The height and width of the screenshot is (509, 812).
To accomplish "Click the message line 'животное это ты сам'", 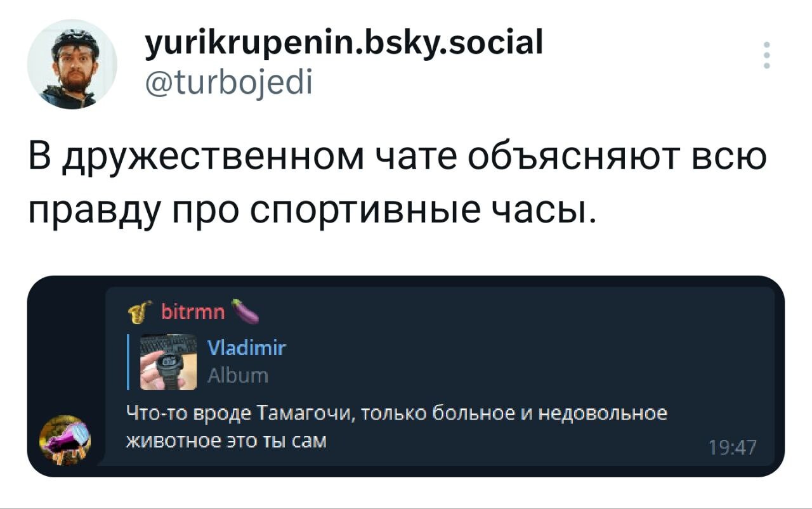I will (x=226, y=440).
